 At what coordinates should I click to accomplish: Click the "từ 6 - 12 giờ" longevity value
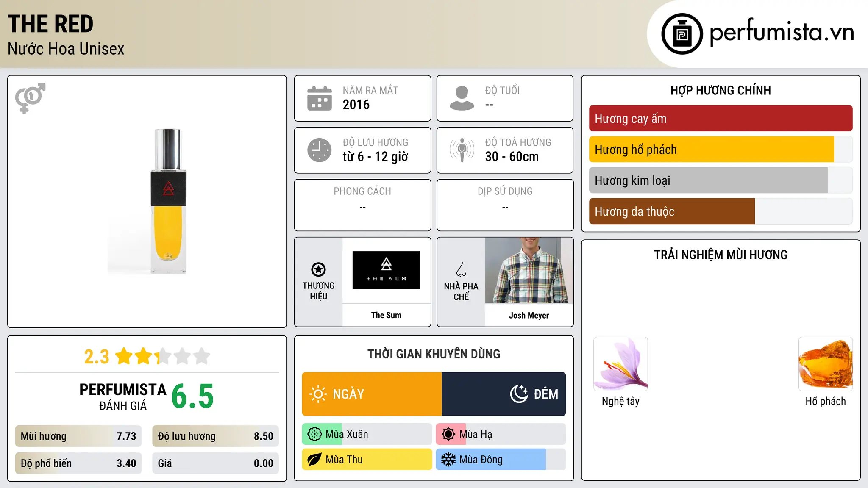click(x=376, y=157)
